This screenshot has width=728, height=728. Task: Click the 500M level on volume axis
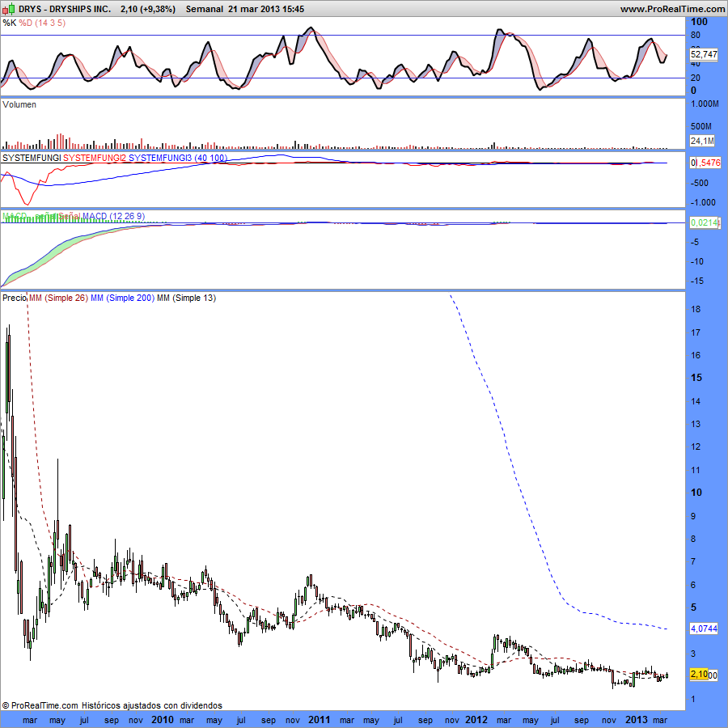click(x=701, y=126)
